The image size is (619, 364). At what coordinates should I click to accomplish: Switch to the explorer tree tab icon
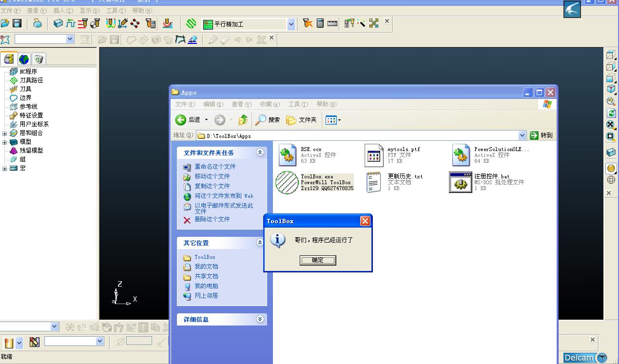(x=9, y=59)
